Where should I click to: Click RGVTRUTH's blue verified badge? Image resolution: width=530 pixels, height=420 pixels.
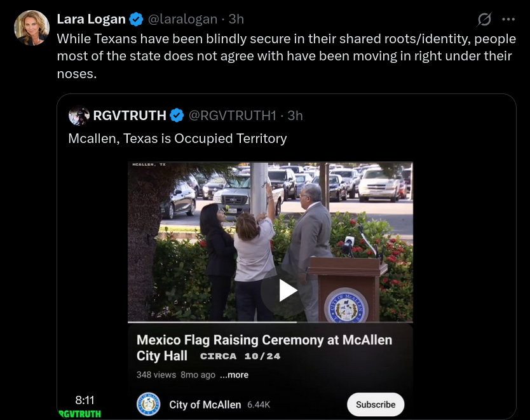coord(177,116)
